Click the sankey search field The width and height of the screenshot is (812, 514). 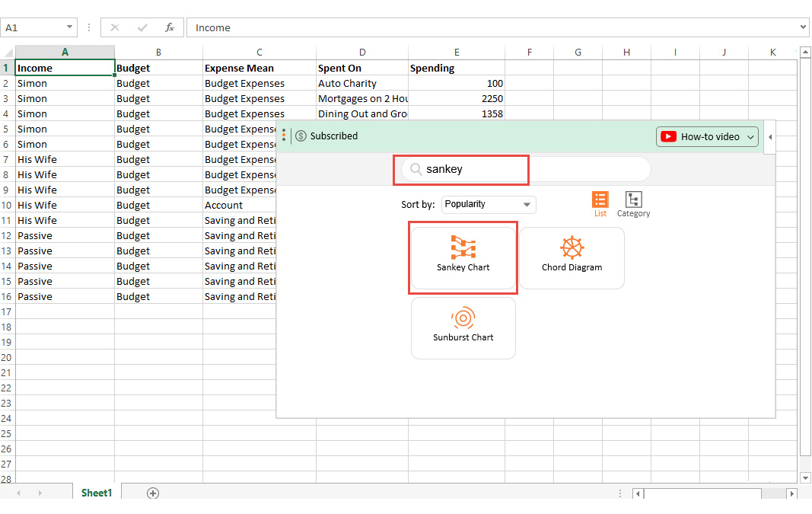coord(526,169)
